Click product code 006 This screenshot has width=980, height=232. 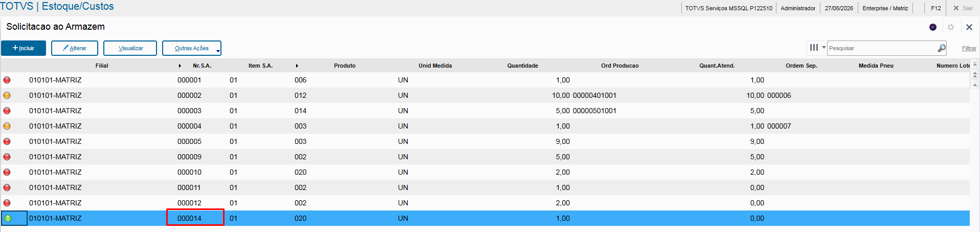pos(301,80)
